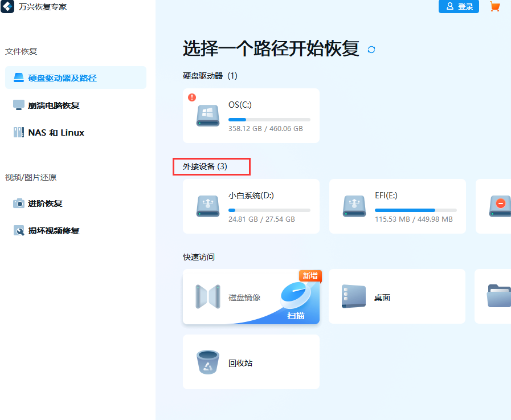511x420 pixels.
Task: Select 小白系统(D:) external device
Action: pyautogui.click(x=251, y=206)
